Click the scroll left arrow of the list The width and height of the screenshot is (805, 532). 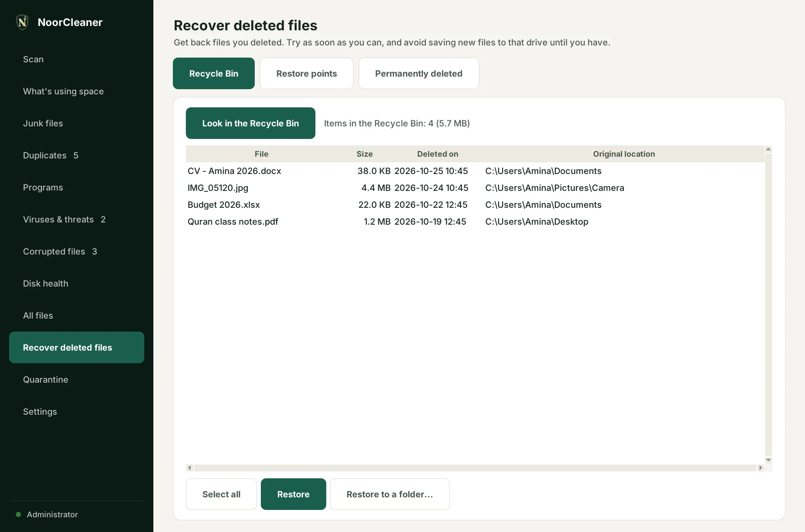tap(189, 468)
